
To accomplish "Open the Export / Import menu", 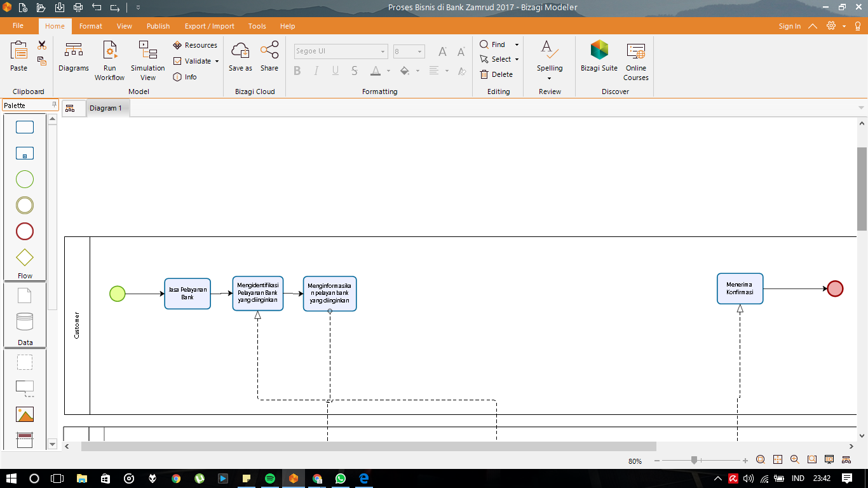I will (210, 26).
